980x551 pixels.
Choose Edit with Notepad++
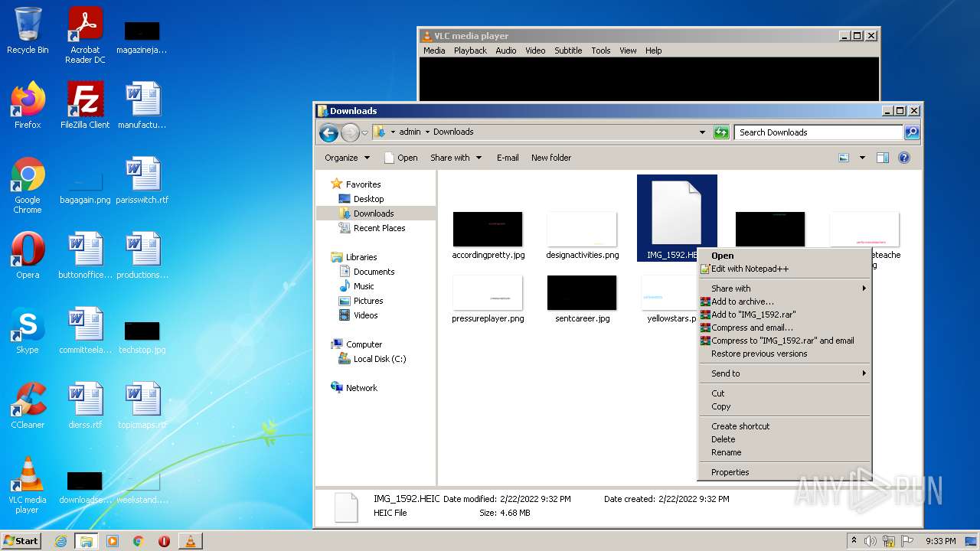784,269
